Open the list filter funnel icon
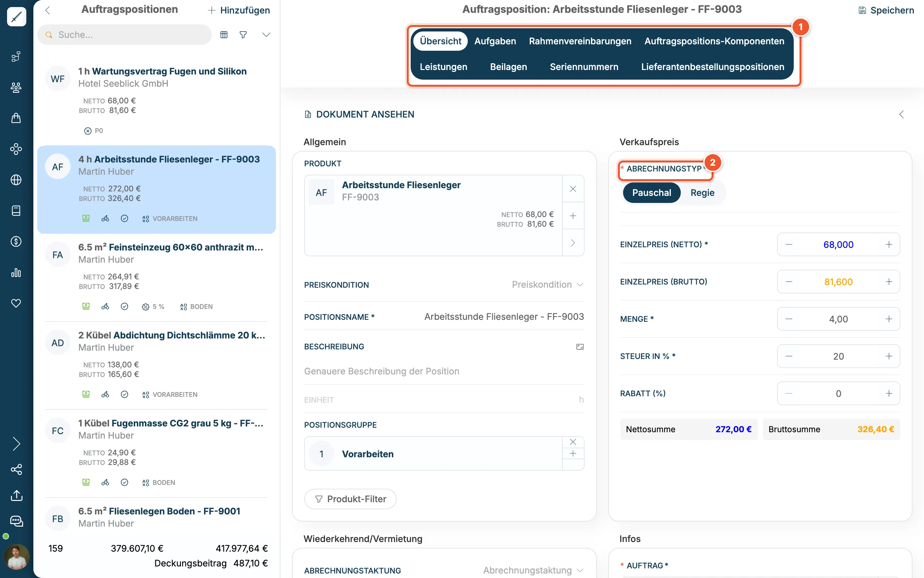Screen dimensions: 924x578 [x=243, y=35]
